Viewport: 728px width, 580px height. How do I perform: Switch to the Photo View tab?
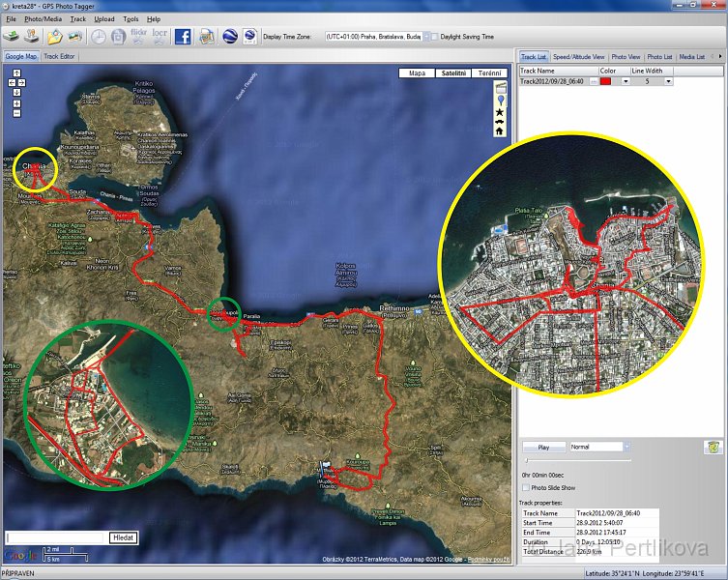pyautogui.click(x=626, y=57)
